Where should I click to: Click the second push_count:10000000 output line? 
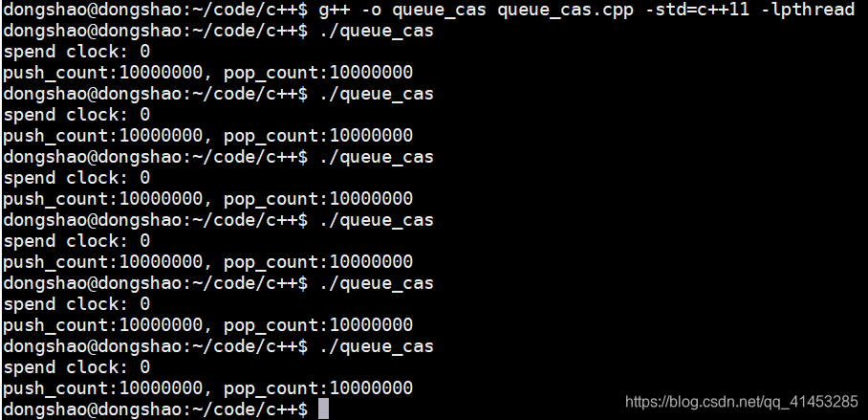click(207, 136)
